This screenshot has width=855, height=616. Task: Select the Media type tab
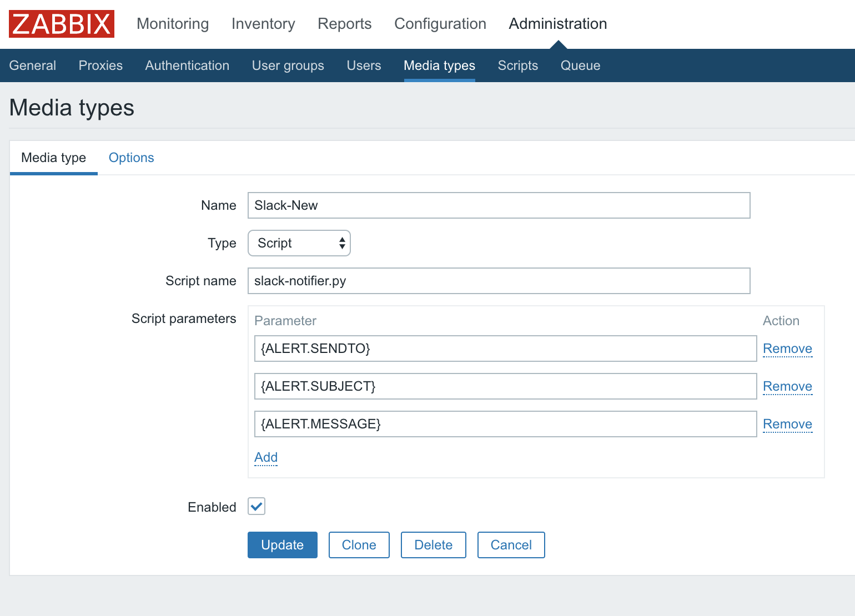point(54,158)
